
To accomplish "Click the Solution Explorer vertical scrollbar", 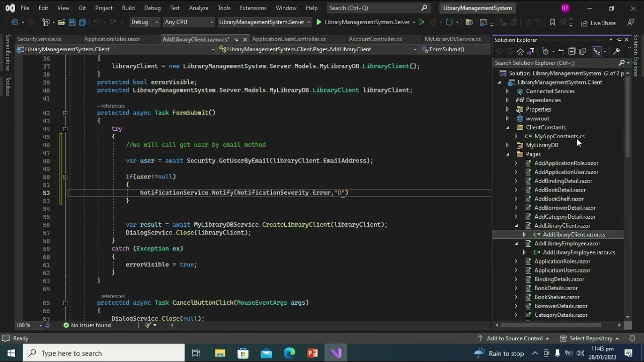I will click(627, 118).
